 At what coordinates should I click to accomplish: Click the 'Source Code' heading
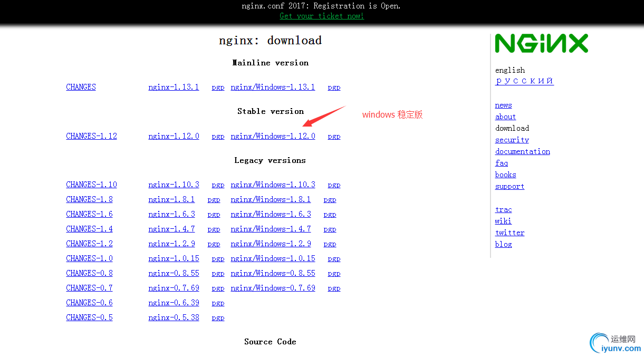270,342
